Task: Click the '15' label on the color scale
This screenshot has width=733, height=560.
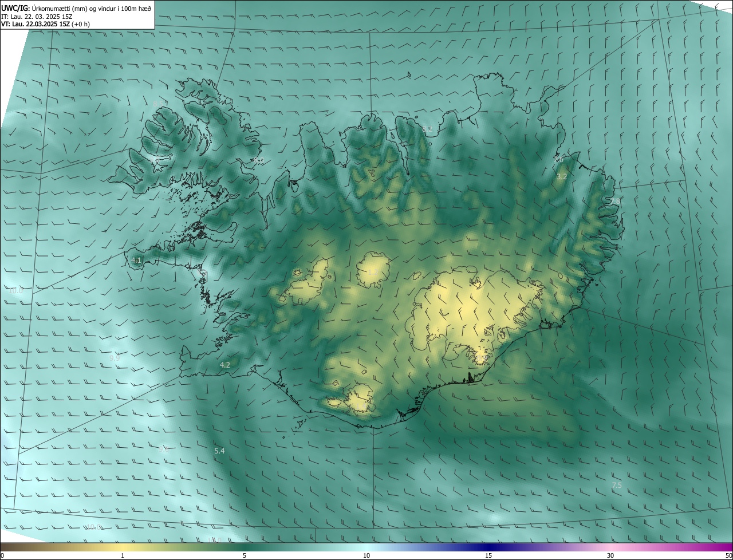Action: tap(488, 556)
